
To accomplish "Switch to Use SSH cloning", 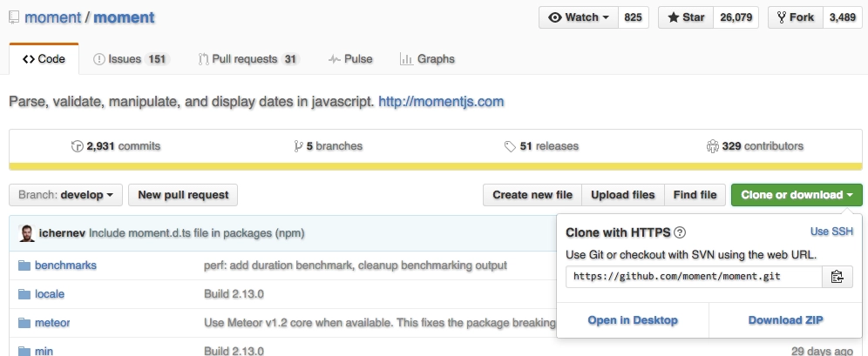I will click(x=831, y=232).
